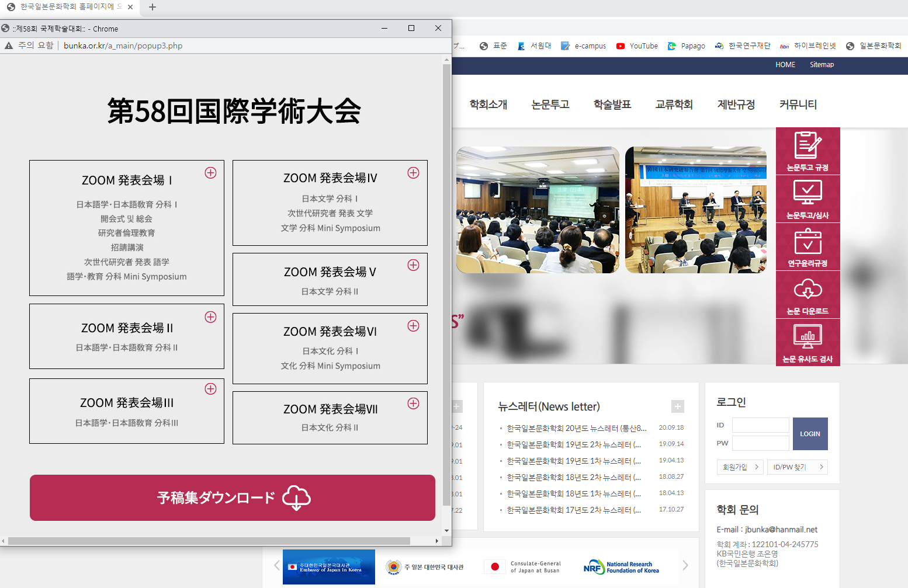Open the Papago bookmark
This screenshot has height=588, width=908.
tap(687, 46)
